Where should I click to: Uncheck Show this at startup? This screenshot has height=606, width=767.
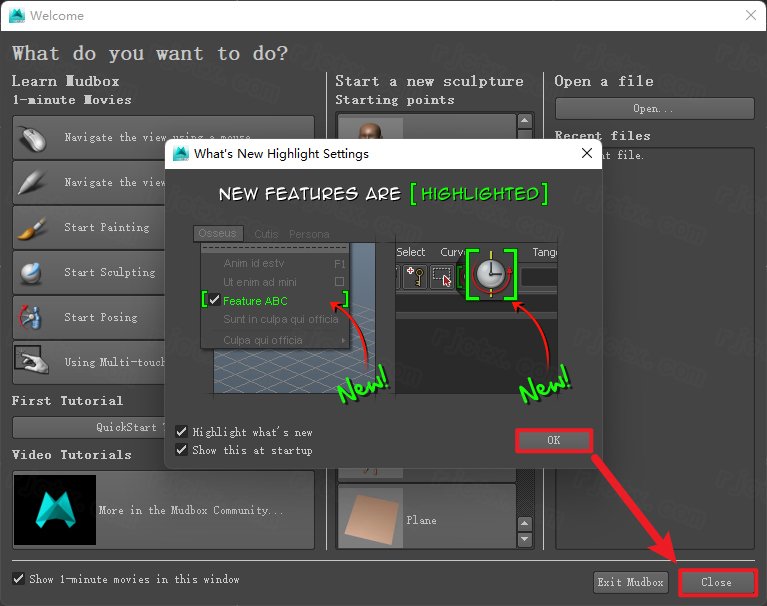[181, 449]
